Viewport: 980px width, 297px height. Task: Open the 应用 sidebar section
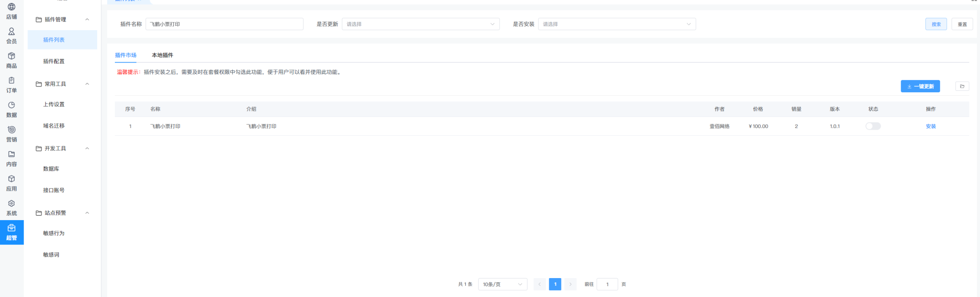[x=12, y=183]
